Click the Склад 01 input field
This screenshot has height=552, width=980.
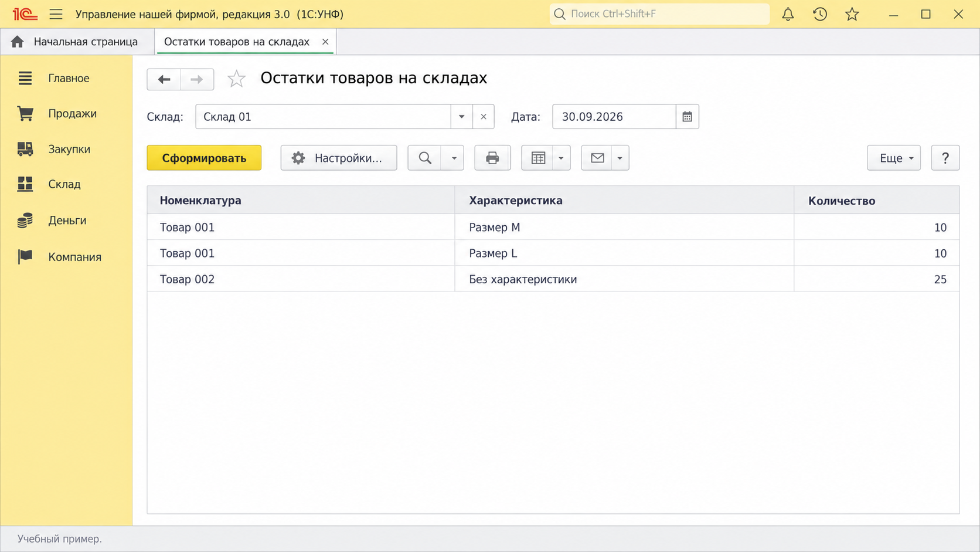pos(323,117)
